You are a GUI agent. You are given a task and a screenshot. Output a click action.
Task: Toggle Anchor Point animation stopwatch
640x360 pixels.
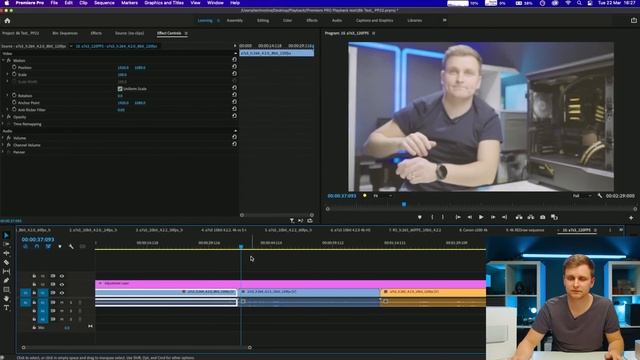pos(14,102)
